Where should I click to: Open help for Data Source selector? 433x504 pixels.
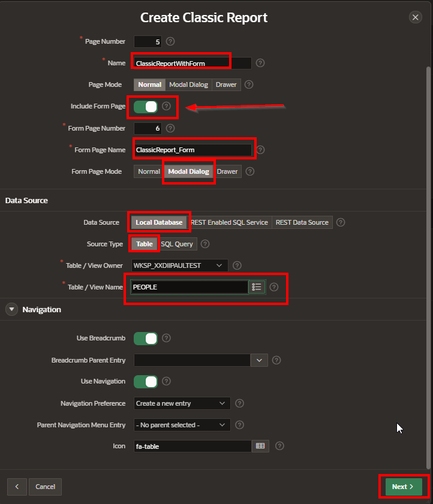point(341,222)
